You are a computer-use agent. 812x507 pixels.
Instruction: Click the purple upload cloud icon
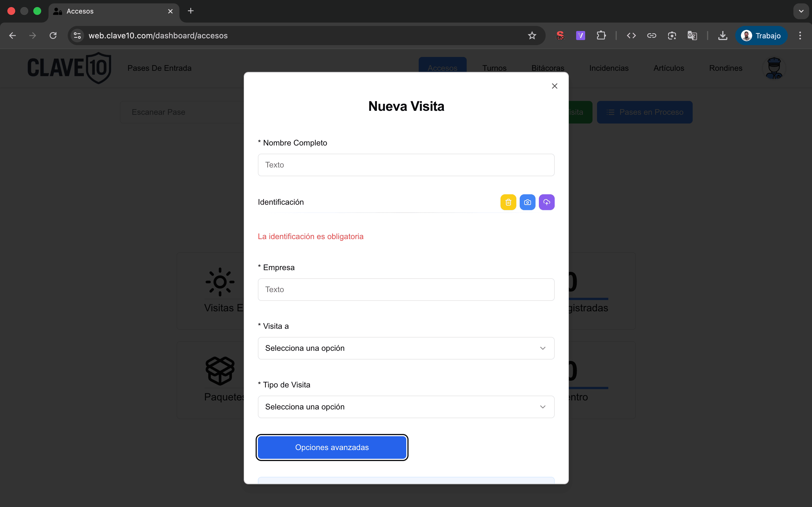pyautogui.click(x=546, y=202)
